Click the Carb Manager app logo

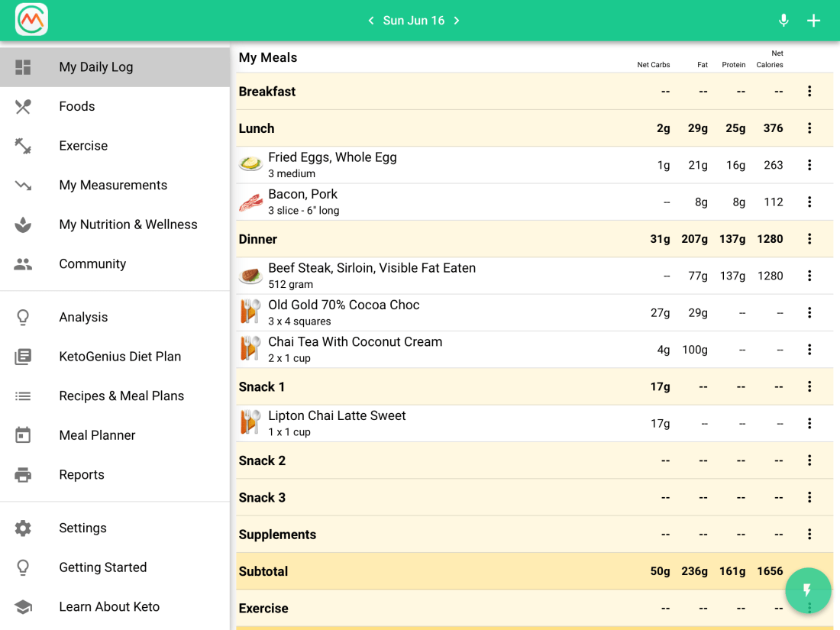(31, 20)
